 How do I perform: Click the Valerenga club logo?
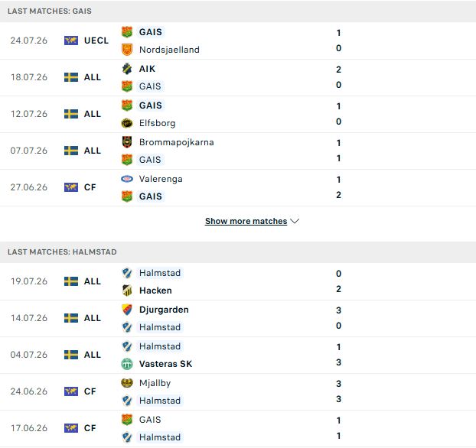pos(127,179)
